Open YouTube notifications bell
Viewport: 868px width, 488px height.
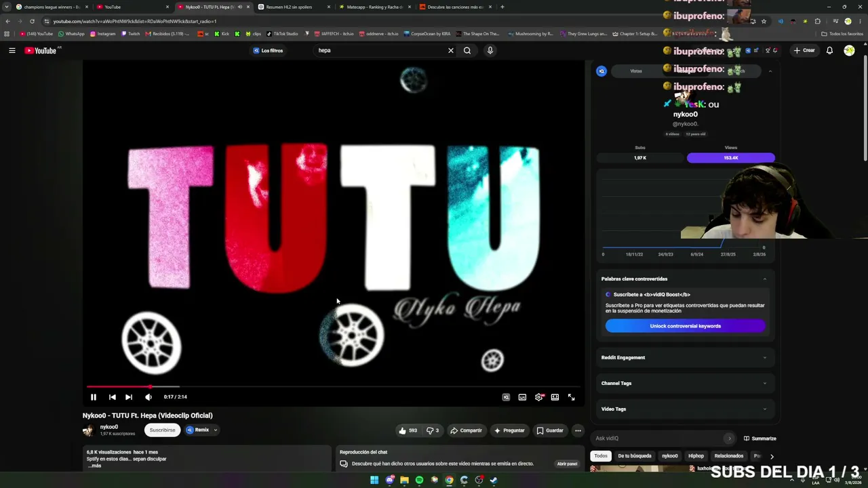829,50
